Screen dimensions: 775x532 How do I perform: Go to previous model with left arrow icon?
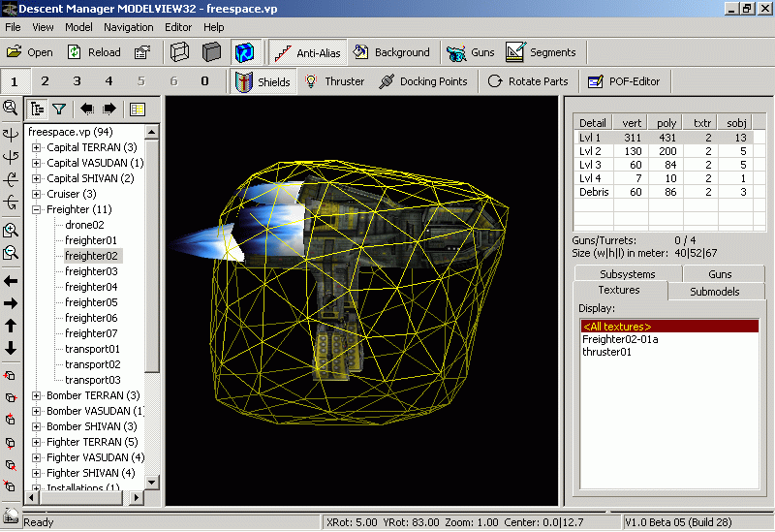coord(87,109)
